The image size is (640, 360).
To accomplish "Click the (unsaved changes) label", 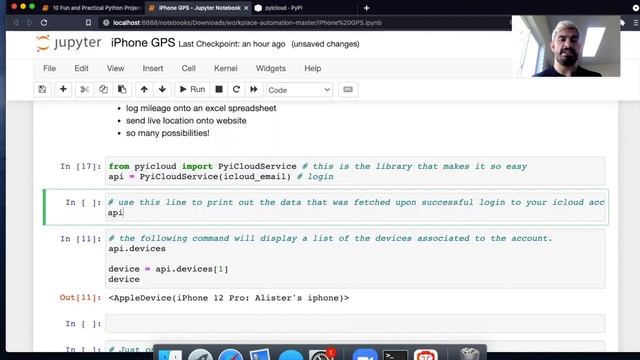I will [325, 44].
